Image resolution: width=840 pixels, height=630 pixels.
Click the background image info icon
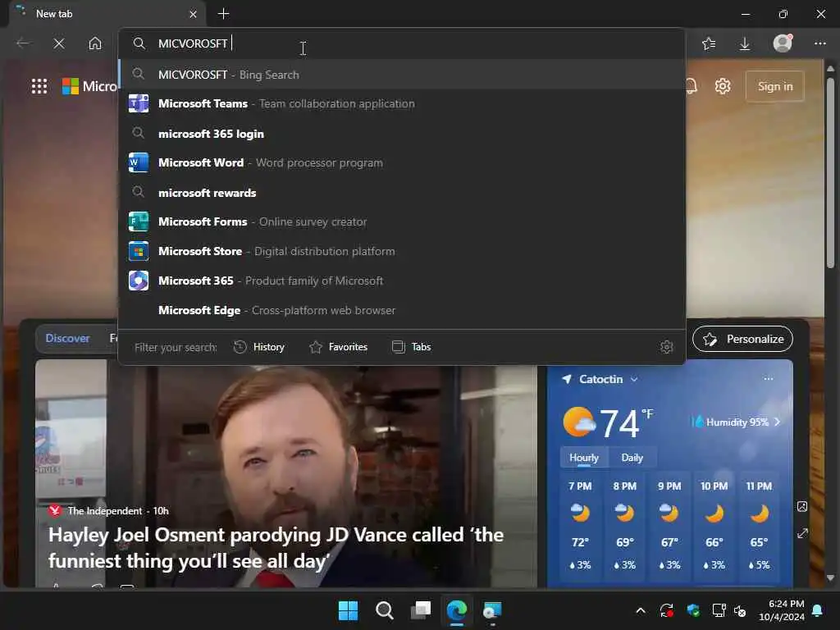[x=802, y=506]
